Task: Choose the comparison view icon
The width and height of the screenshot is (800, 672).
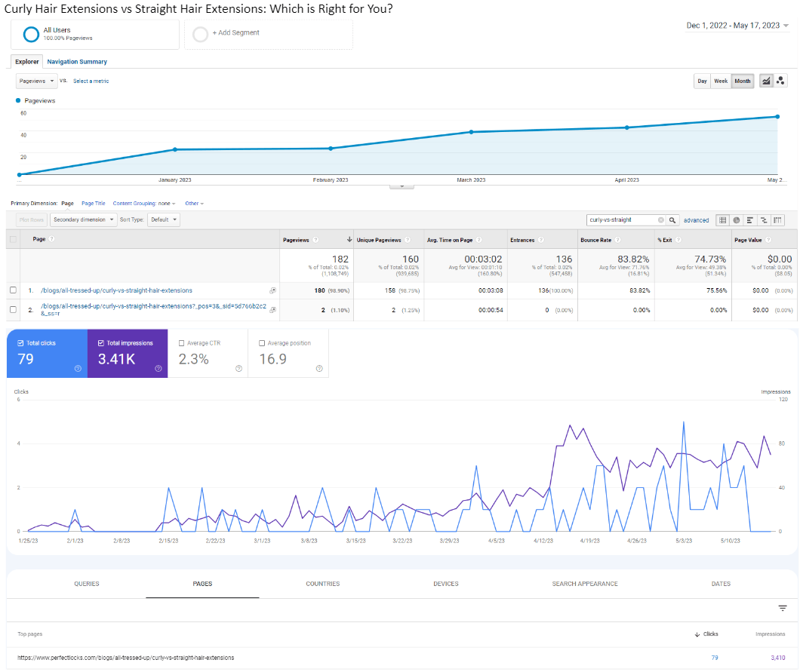Action: pyautogui.click(x=764, y=220)
